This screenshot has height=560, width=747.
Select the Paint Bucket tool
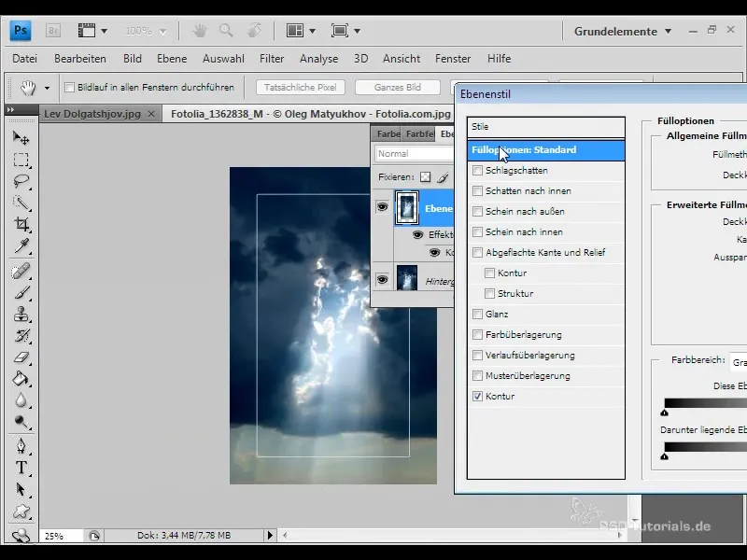click(x=21, y=379)
